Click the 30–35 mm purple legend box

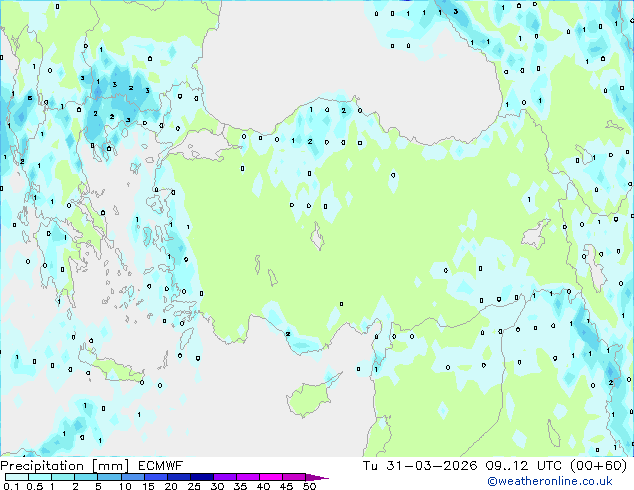(x=224, y=477)
